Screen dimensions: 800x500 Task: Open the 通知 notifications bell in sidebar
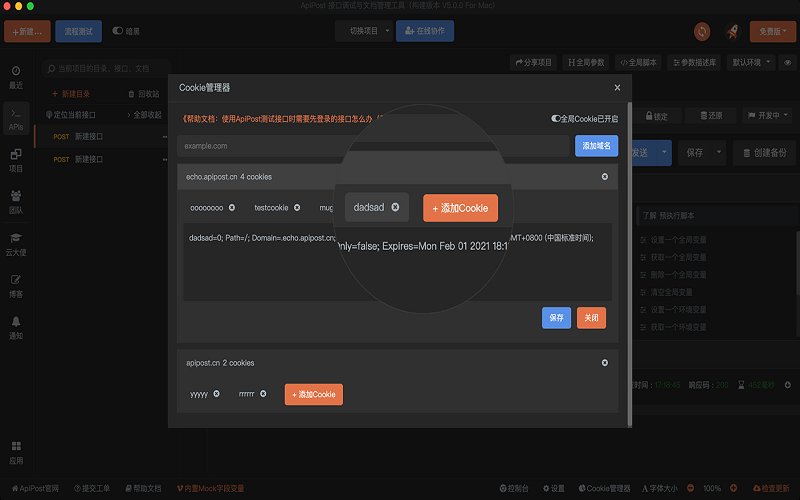(x=16, y=327)
